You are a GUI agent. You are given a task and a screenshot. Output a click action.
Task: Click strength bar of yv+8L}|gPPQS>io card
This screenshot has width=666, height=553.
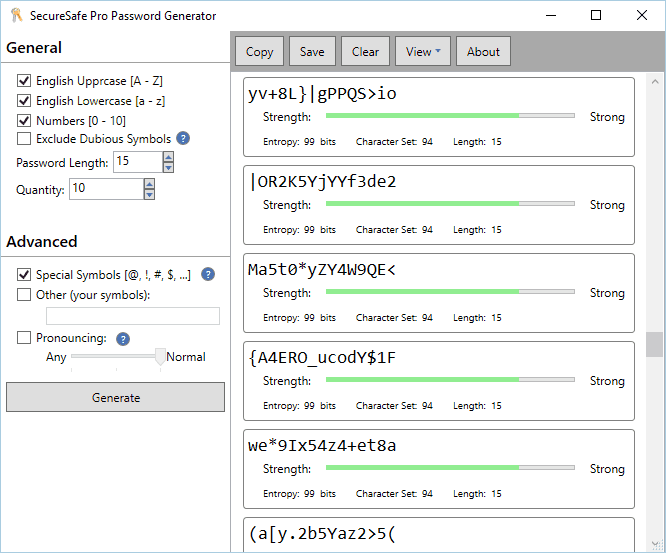coord(450,116)
